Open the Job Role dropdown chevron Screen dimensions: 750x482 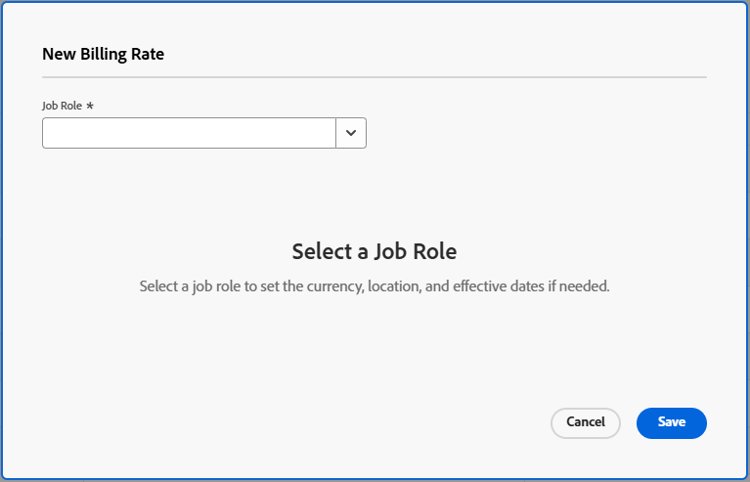point(351,133)
